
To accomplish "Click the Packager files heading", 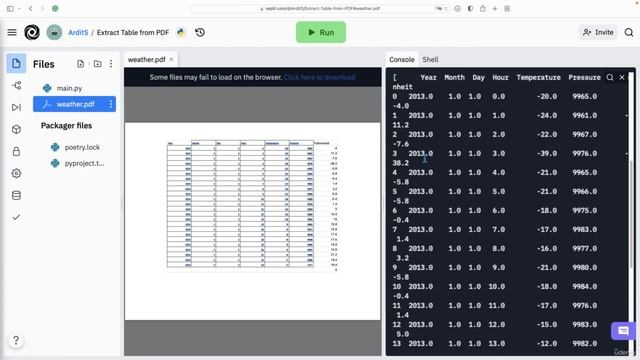I will pyautogui.click(x=66, y=126).
